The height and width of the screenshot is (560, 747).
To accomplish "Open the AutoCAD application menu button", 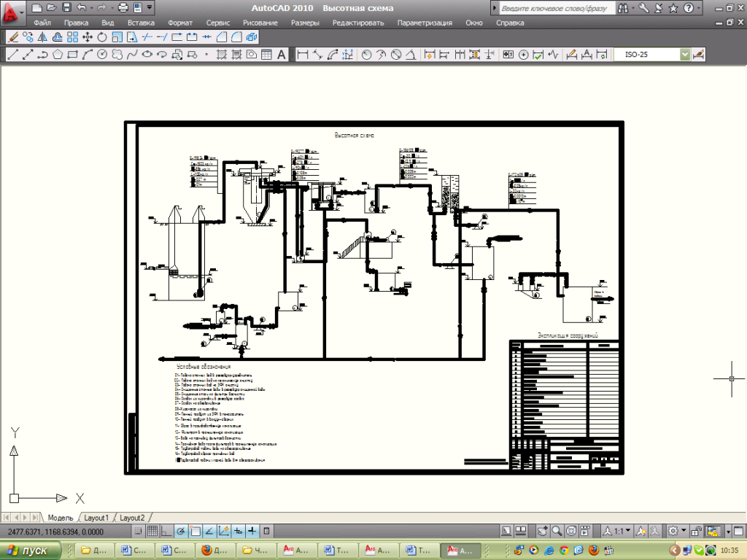I will click(12, 12).
